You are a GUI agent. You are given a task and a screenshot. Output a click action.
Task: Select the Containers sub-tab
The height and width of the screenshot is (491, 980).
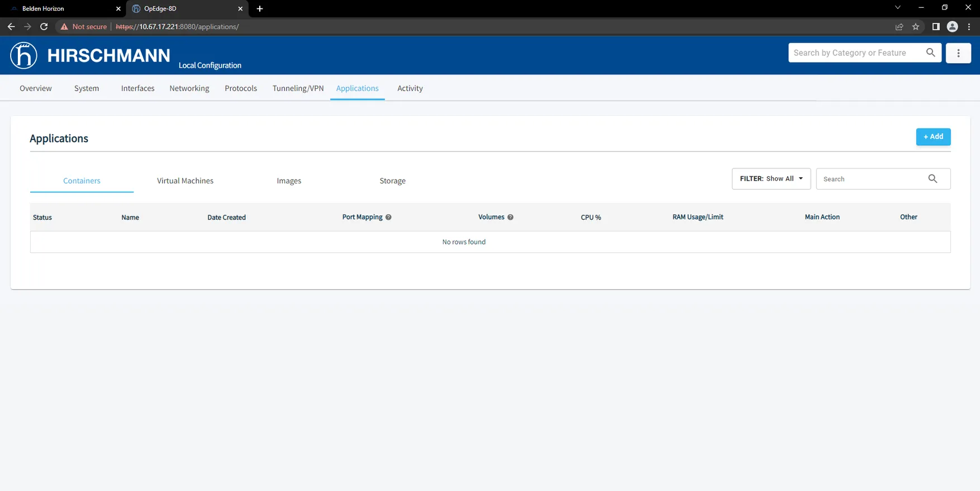[82, 181]
